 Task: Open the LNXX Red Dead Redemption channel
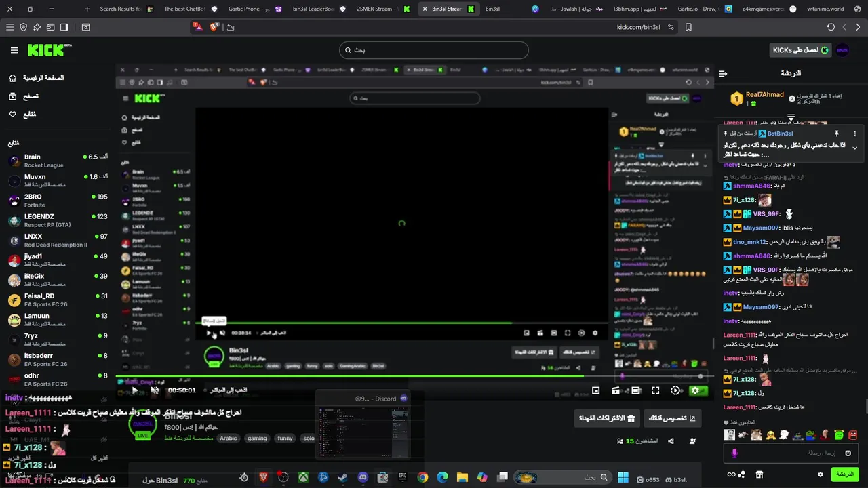click(58, 240)
